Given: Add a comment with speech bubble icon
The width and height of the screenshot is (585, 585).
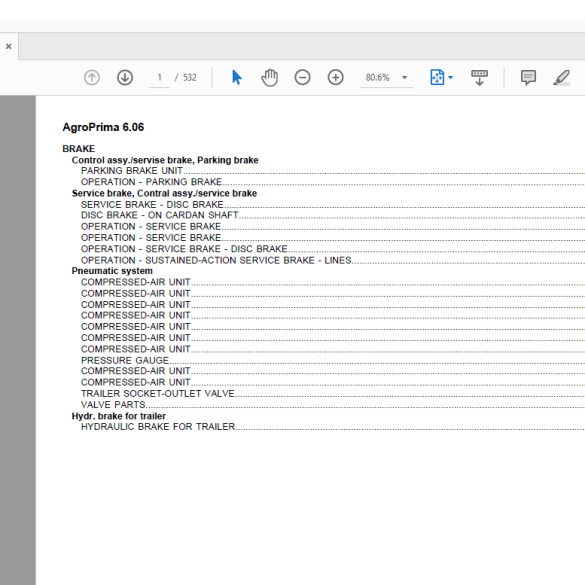Looking at the screenshot, I should click(528, 78).
